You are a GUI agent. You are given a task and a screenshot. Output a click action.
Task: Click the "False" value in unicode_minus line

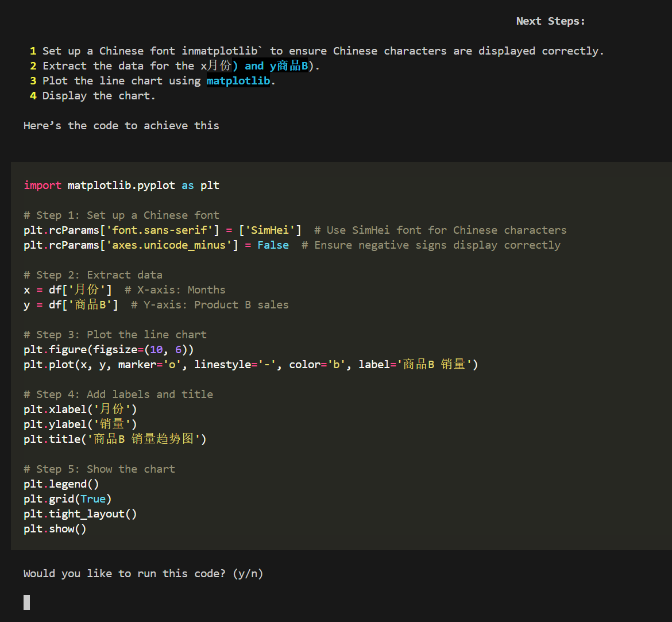pos(273,245)
